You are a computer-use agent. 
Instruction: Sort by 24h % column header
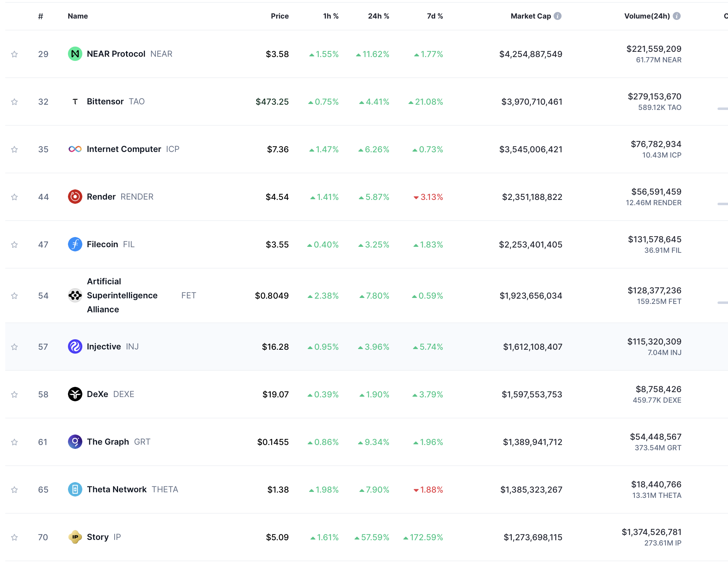coord(378,16)
